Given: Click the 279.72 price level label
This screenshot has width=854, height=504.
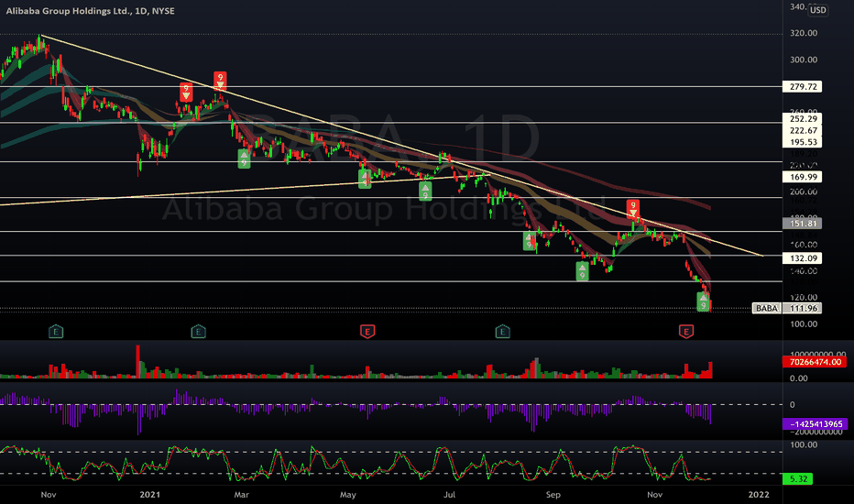Looking at the screenshot, I should click(x=803, y=87).
